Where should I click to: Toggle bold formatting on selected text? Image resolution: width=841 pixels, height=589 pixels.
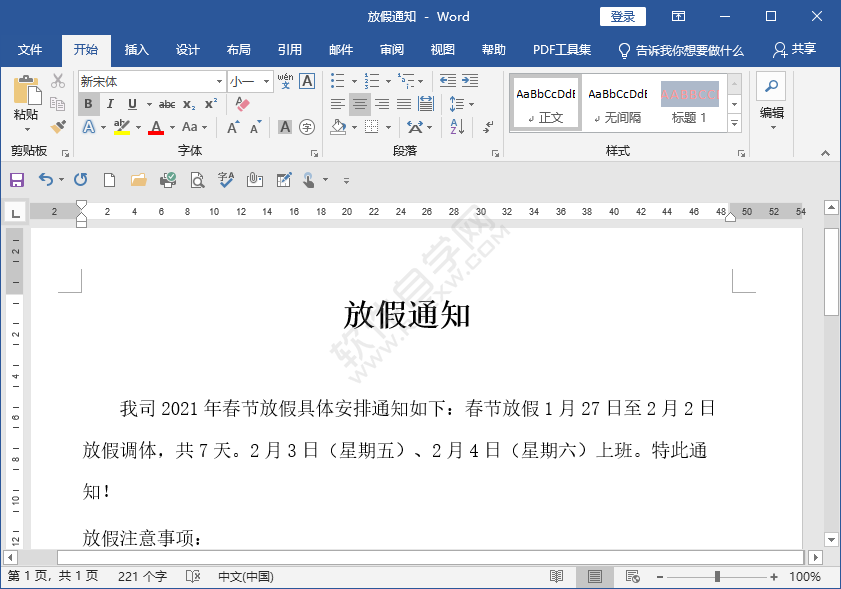(90, 103)
